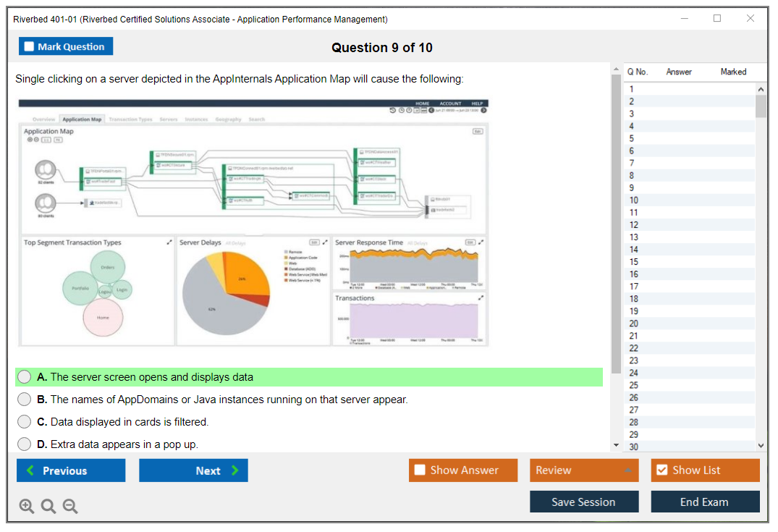Open the Review dropdown menu
The height and width of the screenshot is (532, 778).
pyautogui.click(x=583, y=470)
